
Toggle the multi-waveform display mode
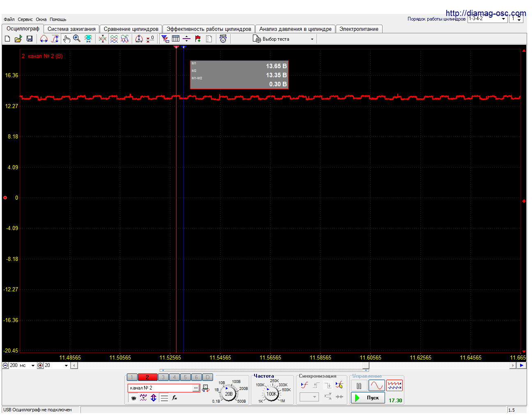(394, 385)
